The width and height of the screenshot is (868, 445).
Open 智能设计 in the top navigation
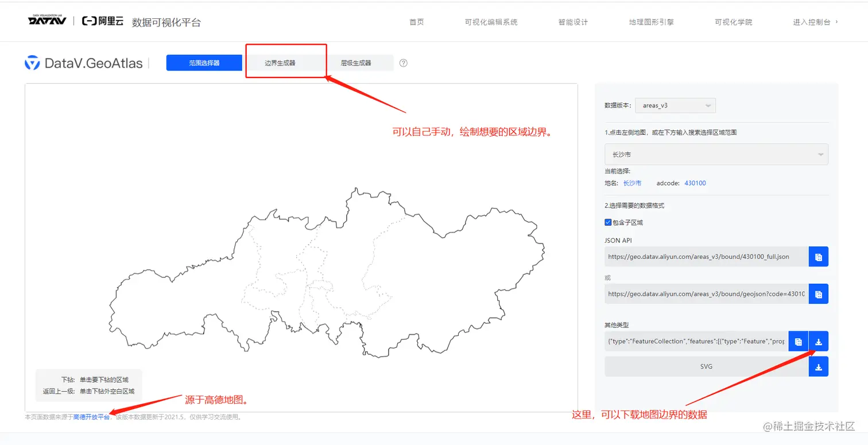(x=573, y=22)
